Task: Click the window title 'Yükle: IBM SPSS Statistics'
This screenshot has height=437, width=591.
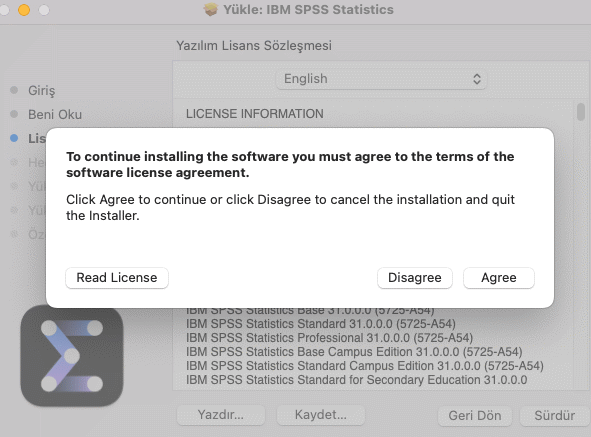Action: point(308,9)
